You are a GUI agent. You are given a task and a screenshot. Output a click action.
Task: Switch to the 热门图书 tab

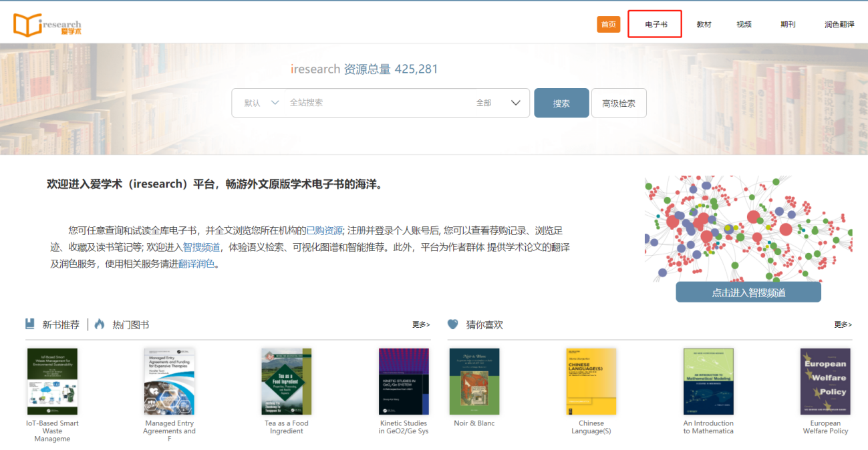coord(130,325)
